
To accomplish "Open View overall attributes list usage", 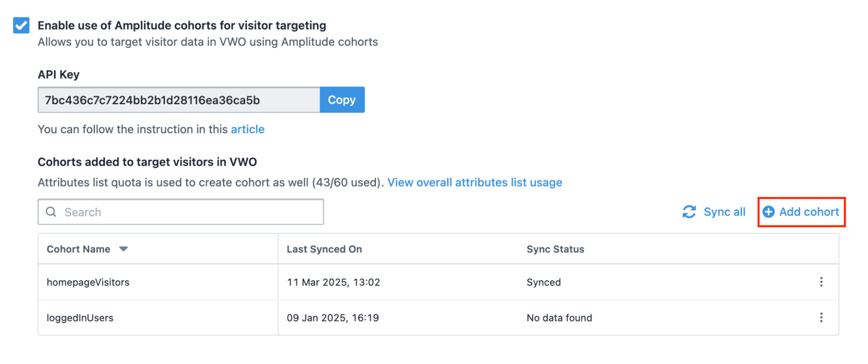I will [475, 182].
